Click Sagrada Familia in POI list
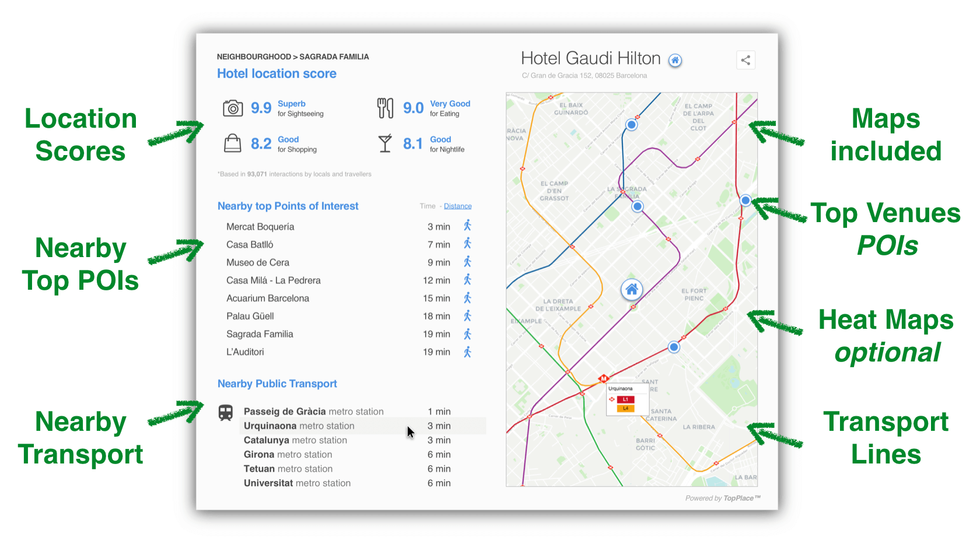 click(x=260, y=334)
